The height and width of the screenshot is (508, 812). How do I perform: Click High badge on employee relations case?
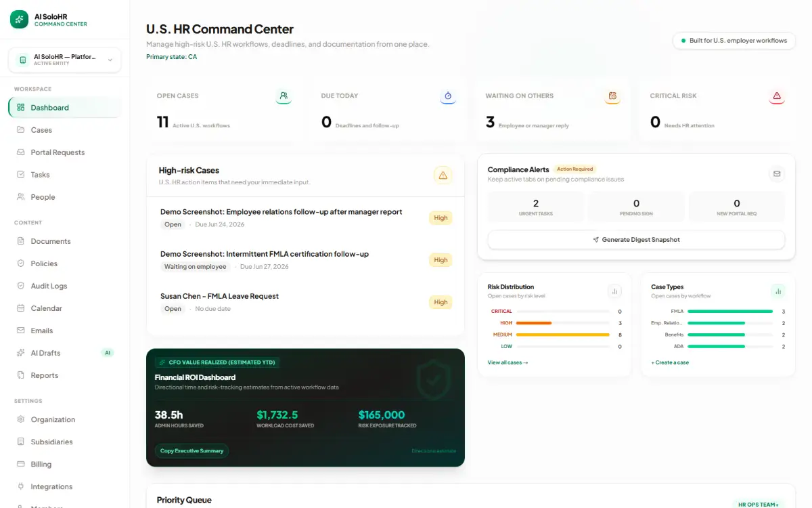tap(441, 218)
